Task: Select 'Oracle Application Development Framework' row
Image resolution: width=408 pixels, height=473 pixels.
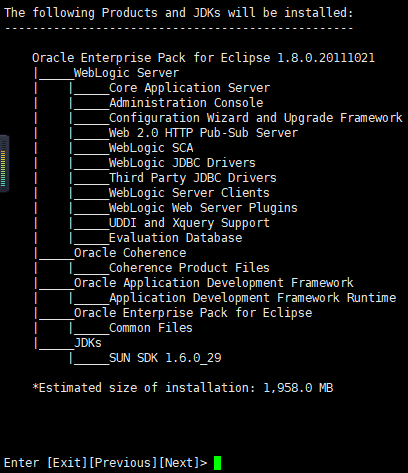Action: coord(213,283)
